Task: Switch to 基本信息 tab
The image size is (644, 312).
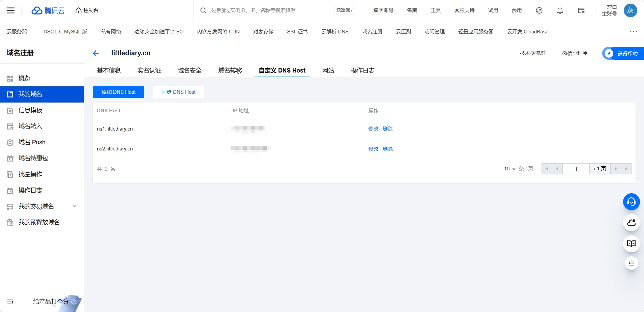Action: coord(109,70)
